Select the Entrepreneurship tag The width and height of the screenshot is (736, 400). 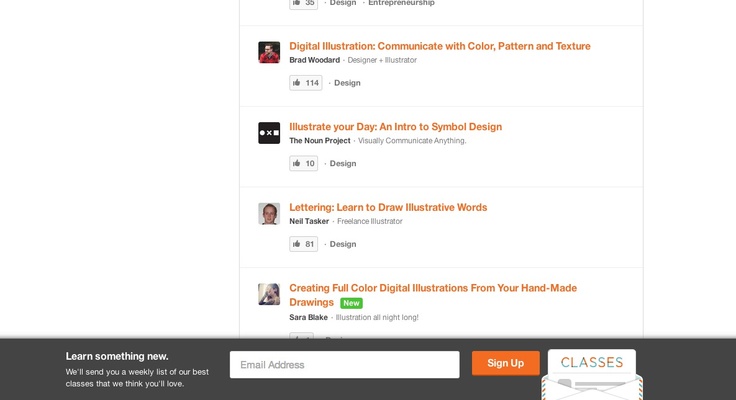pyautogui.click(x=401, y=3)
